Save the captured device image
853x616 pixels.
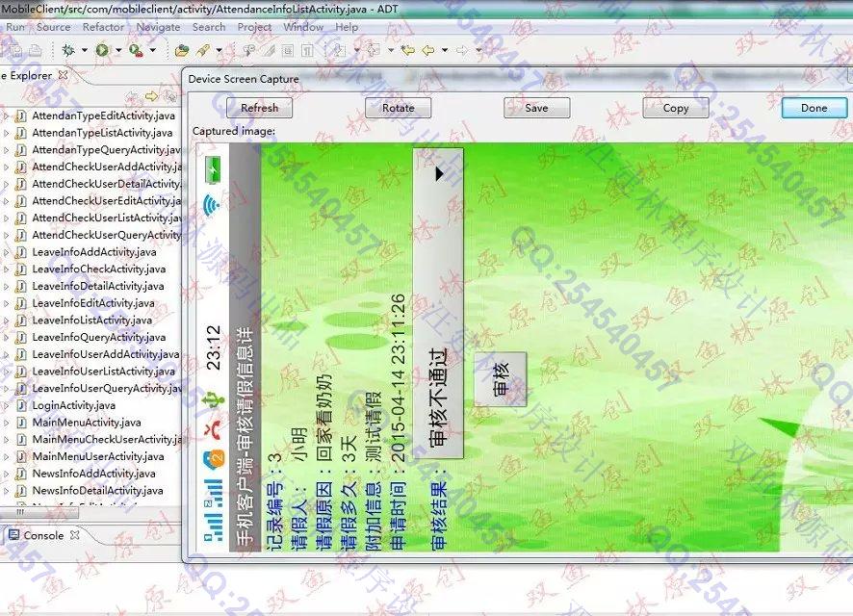pos(536,108)
